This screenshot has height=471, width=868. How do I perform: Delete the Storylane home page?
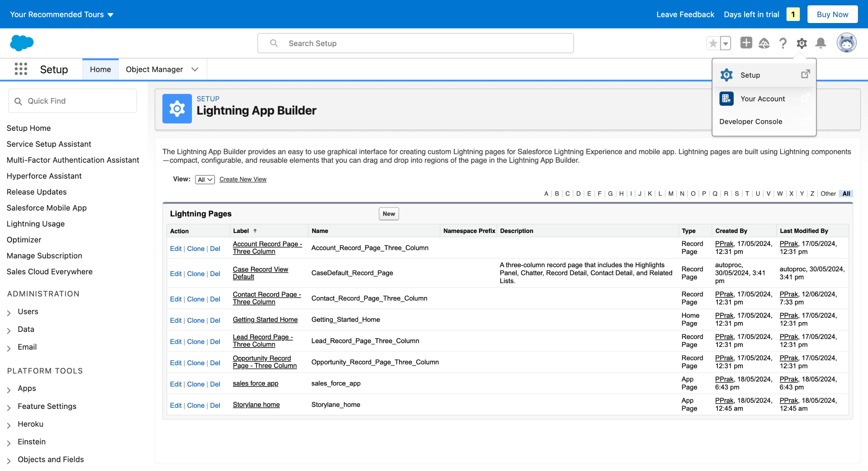pyautogui.click(x=215, y=406)
